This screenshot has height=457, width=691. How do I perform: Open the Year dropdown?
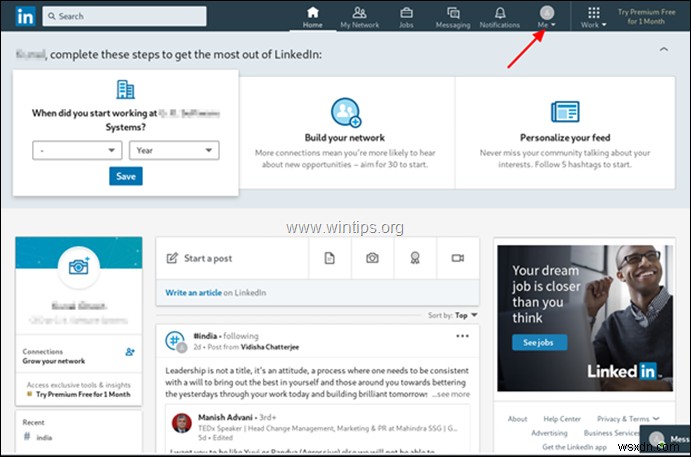(x=174, y=150)
